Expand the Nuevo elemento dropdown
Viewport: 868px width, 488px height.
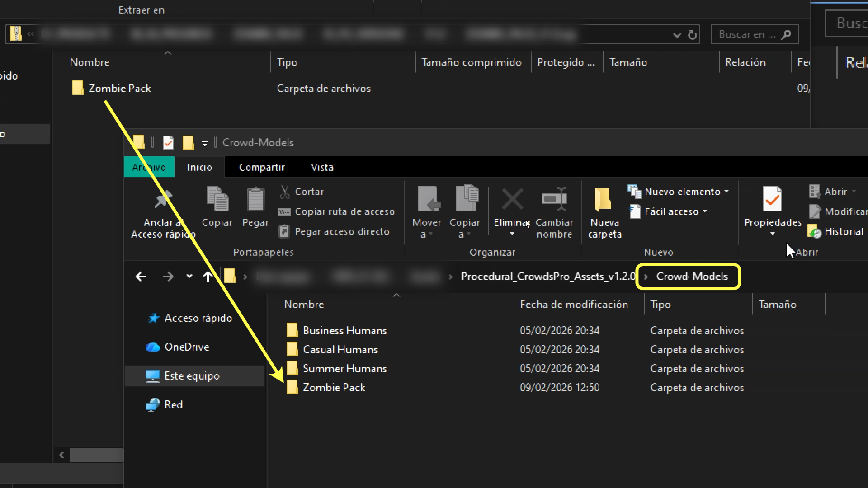point(726,192)
